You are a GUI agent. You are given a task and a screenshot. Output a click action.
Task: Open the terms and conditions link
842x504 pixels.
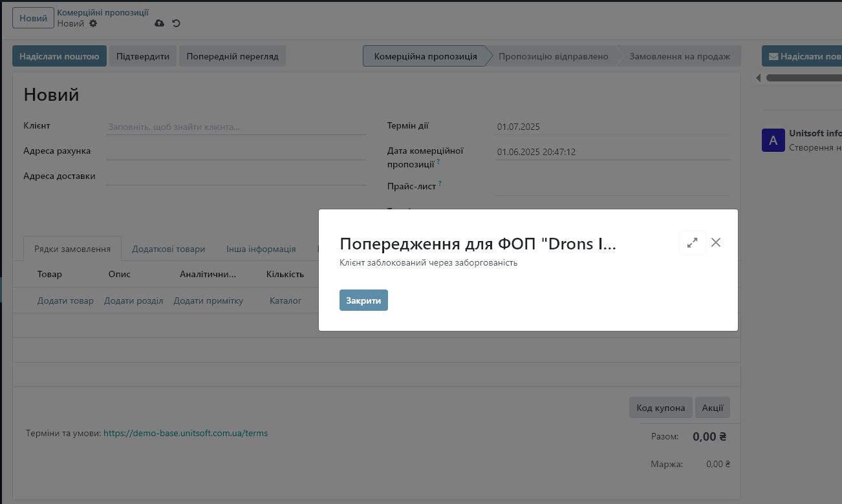coord(186,433)
